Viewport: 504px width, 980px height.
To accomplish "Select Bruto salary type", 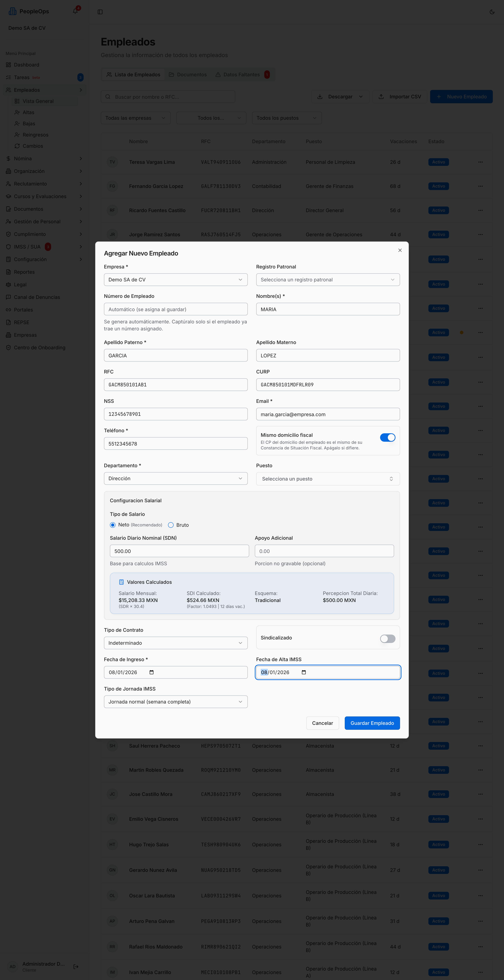I will [x=171, y=525].
